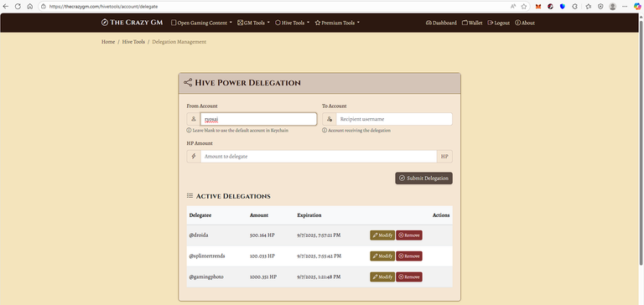Click the Actions column header
Image resolution: width=644 pixels, height=305 pixels.
(x=441, y=215)
